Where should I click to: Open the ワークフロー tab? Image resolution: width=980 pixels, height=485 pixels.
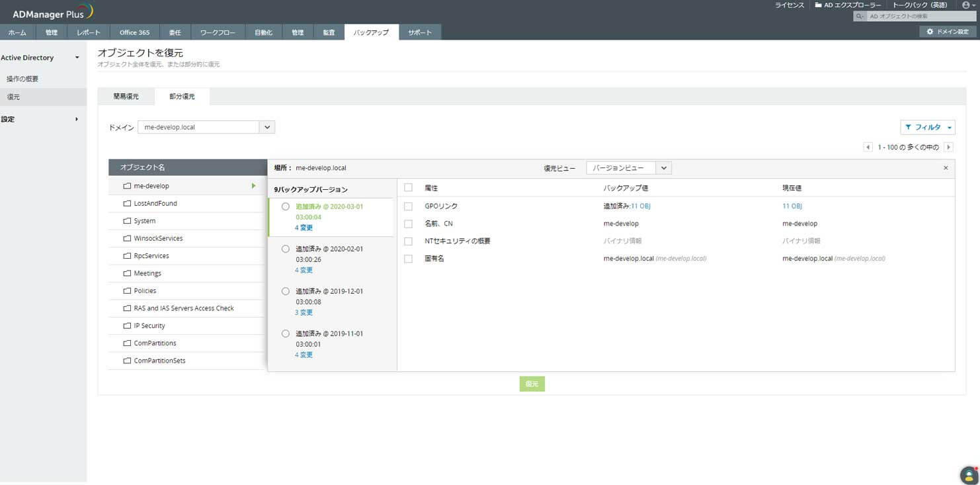[x=218, y=32]
